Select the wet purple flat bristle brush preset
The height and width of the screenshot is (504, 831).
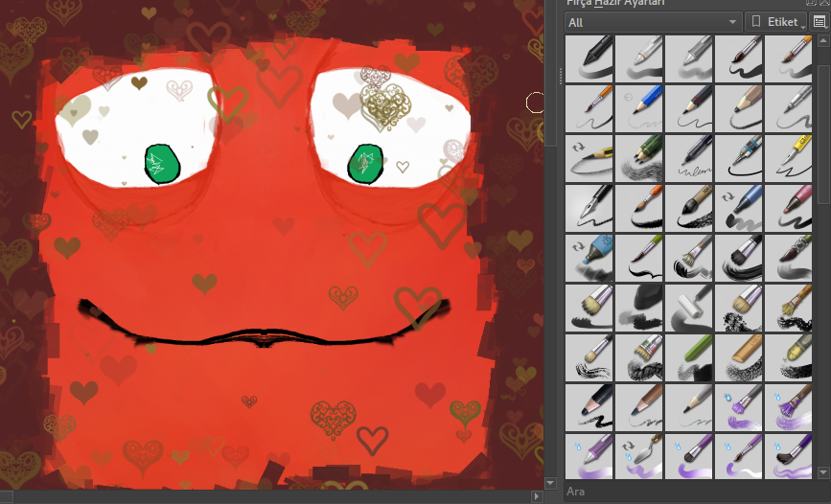point(739,407)
